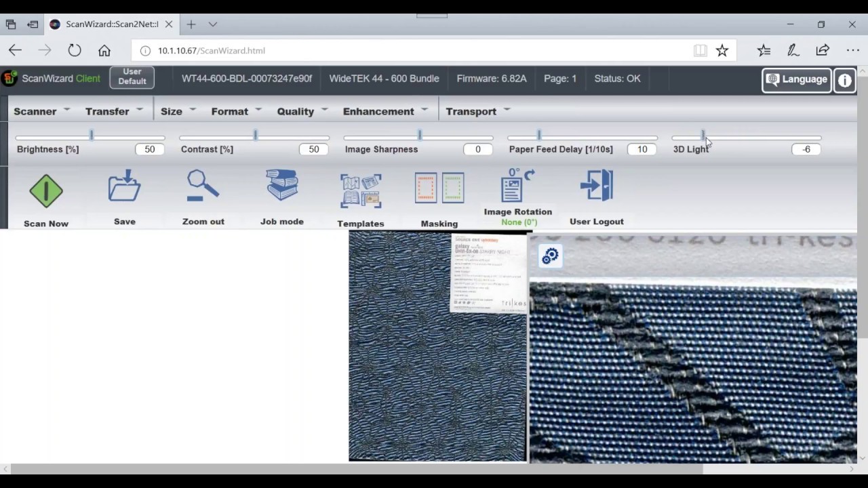Screen dimensions: 868x488
Task: Open the info panel icon
Action: click(844, 80)
